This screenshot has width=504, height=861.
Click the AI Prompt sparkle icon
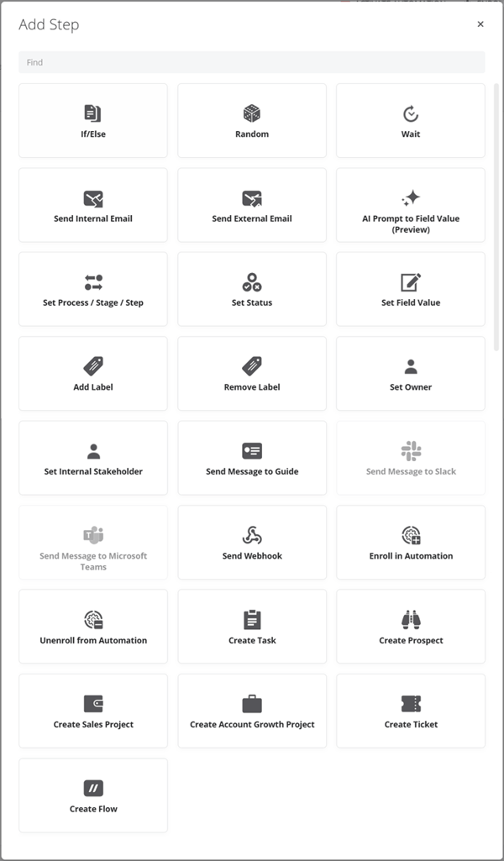point(411,197)
